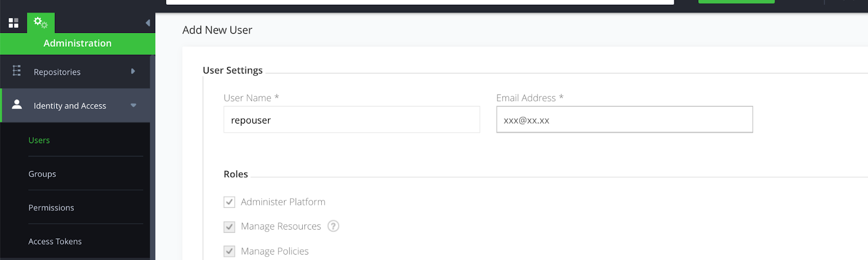The width and height of the screenshot is (868, 260).
Task: Click the Identity and Access person icon
Action: pos(17,105)
